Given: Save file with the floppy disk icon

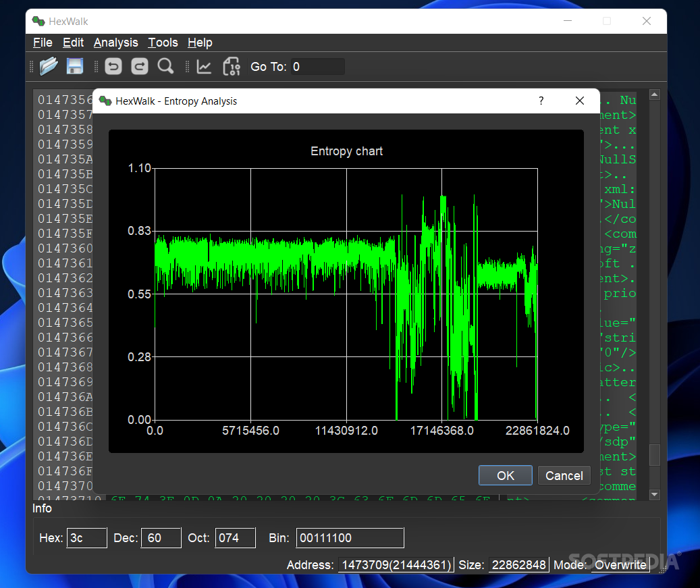Looking at the screenshot, I should click(x=74, y=67).
